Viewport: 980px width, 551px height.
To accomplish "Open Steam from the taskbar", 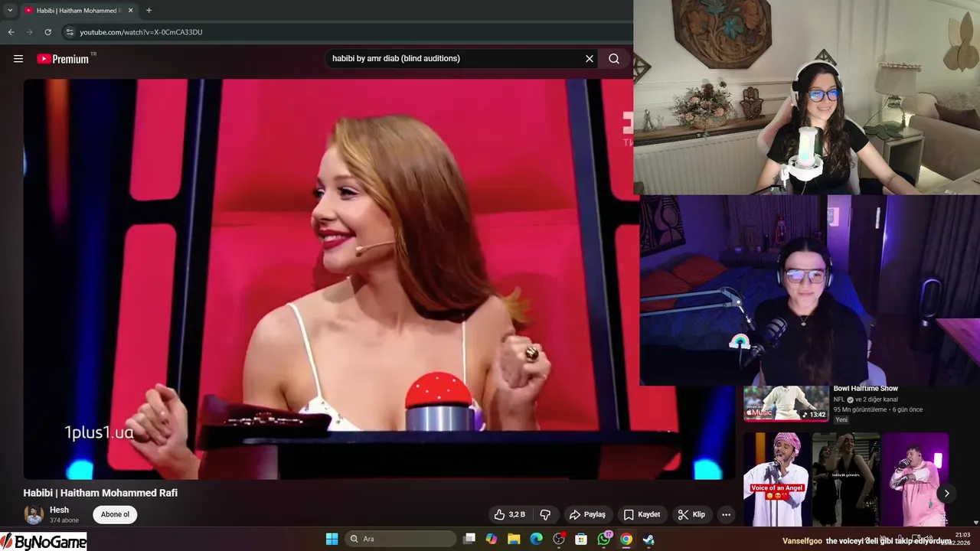I will (x=648, y=539).
